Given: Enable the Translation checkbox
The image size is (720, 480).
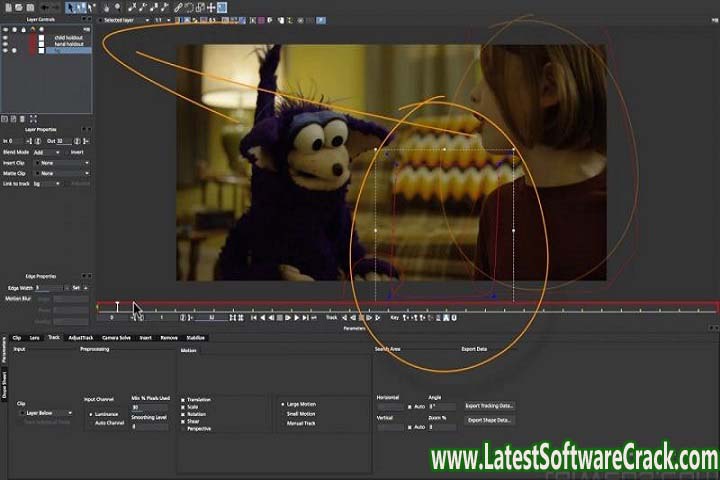Looking at the screenshot, I should pyautogui.click(x=183, y=400).
